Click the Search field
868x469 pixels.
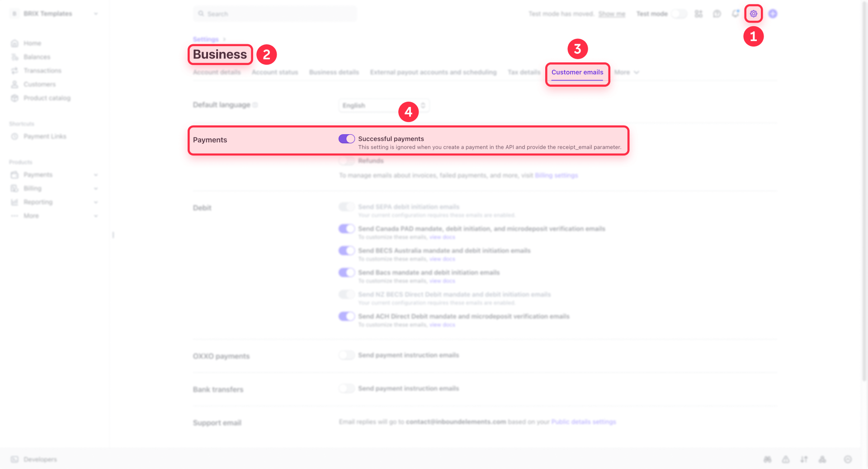(274, 14)
